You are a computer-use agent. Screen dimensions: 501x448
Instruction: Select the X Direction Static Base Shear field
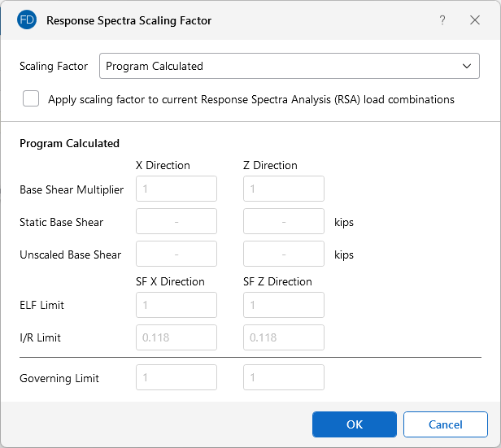(176, 221)
